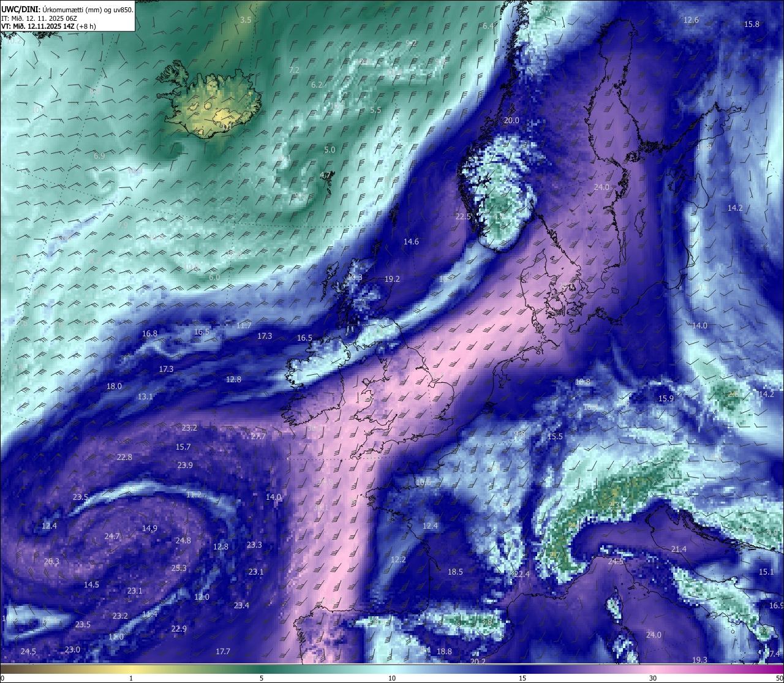Click the map value '12.6'
The height and width of the screenshot is (683, 784).
click(x=691, y=20)
